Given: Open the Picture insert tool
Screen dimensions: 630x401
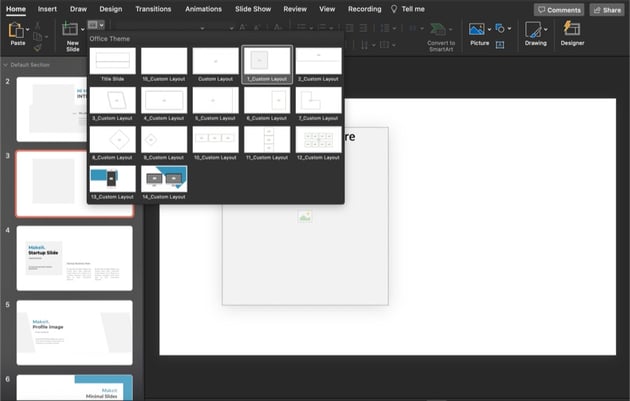Looking at the screenshot, I should [x=478, y=30].
